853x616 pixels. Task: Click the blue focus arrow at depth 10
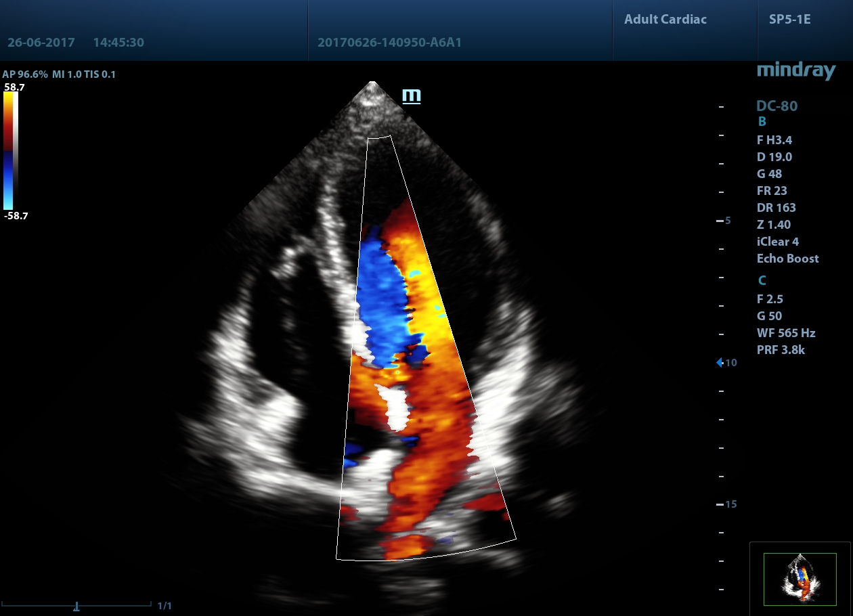coord(720,363)
